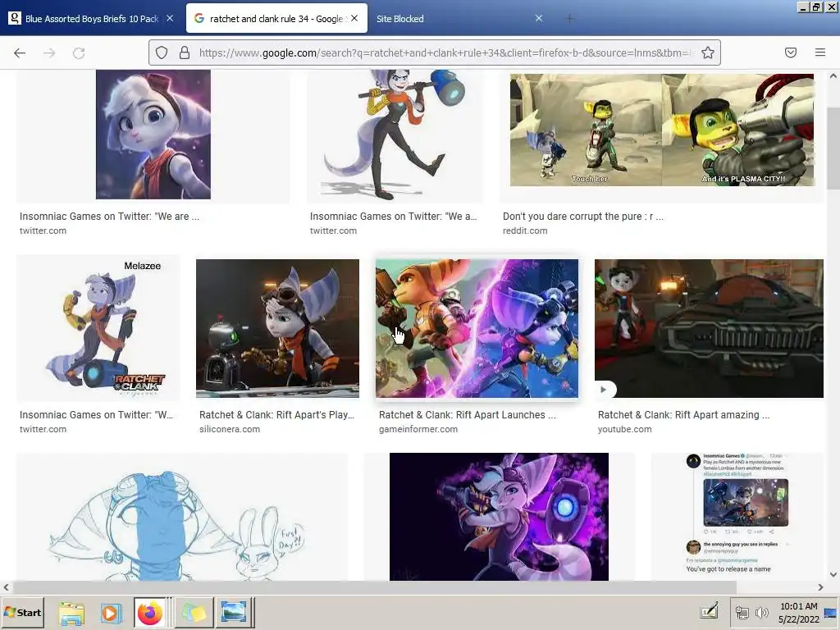This screenshot has height=630, width=840.
Task: View site security padlock info
Action: point(185,52)
